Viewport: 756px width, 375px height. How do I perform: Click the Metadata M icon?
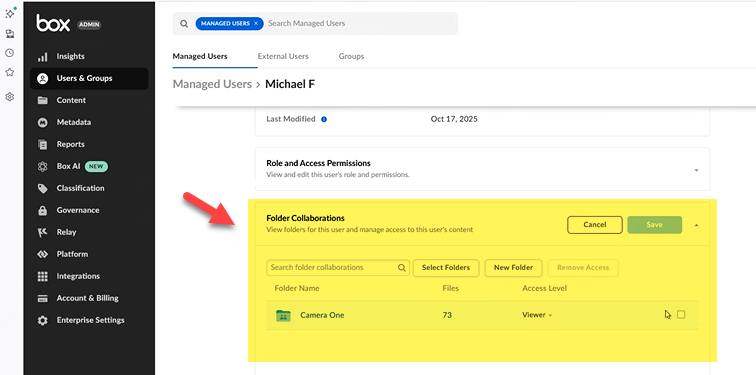(42, 122)
